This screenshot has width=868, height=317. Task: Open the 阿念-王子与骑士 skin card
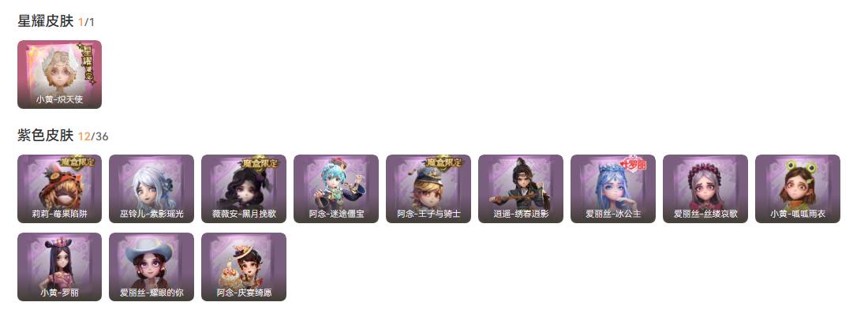click(428, 188)
